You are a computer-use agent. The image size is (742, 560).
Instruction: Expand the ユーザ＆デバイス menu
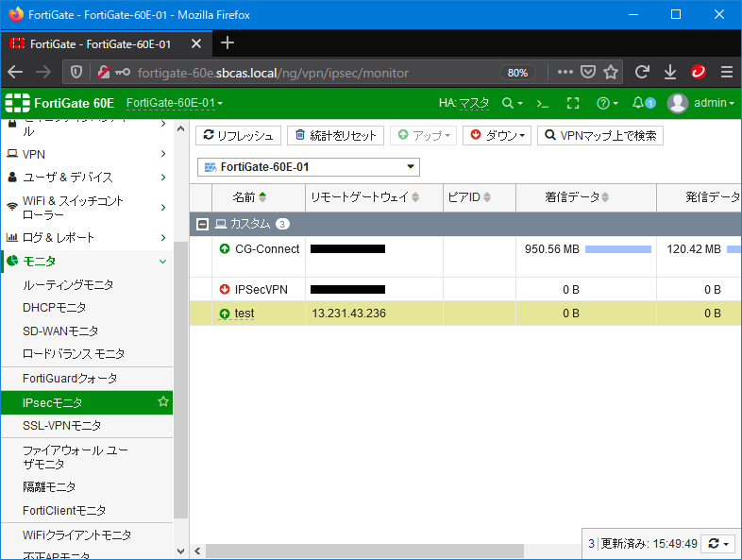87,178
